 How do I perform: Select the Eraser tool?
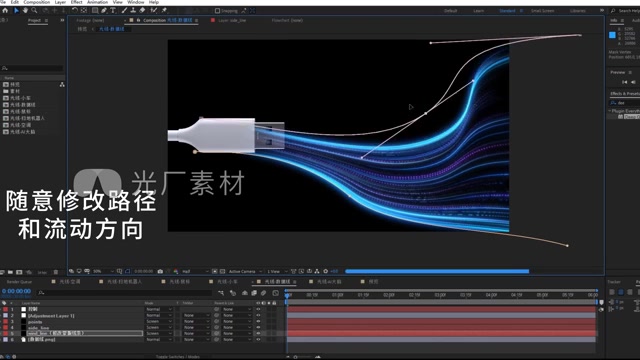coord(142,10)
